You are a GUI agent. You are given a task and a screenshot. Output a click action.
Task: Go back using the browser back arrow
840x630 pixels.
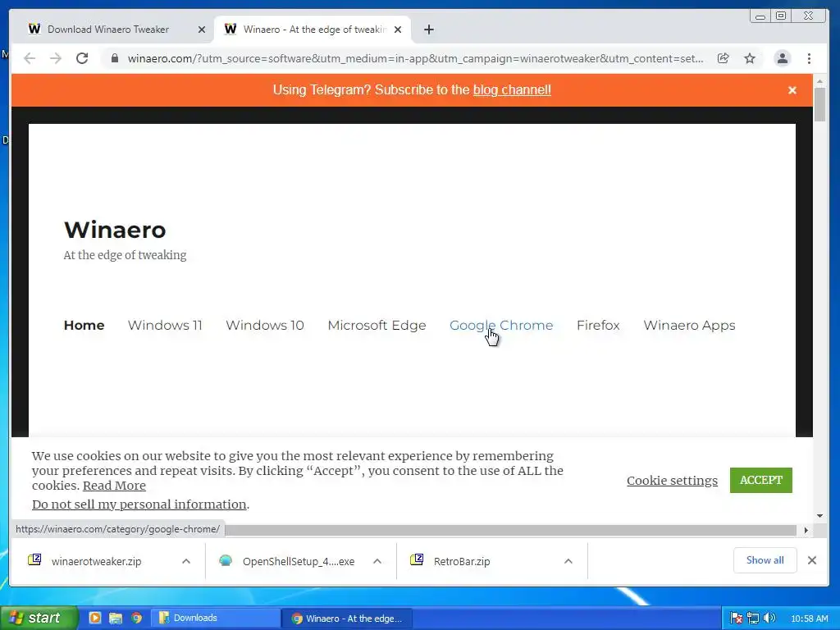[30, 58]
